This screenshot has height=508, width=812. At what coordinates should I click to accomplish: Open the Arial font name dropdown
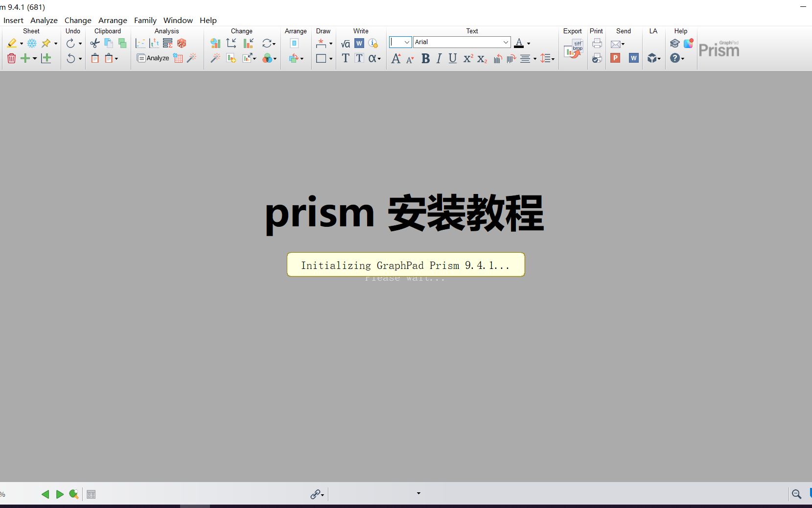click(506, 42)
